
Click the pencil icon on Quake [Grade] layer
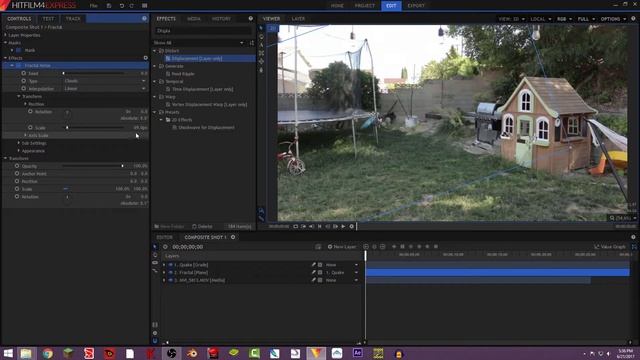[x=313, y=264]
